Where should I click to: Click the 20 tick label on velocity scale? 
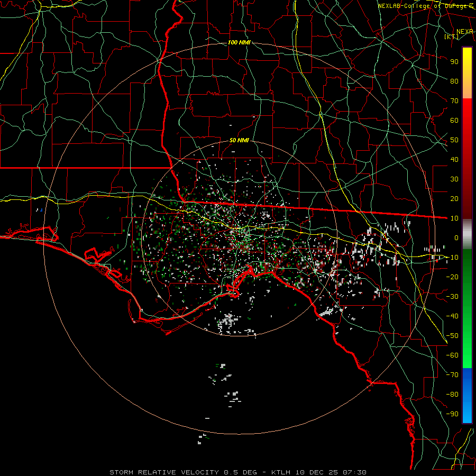click(x=454, y=198)
